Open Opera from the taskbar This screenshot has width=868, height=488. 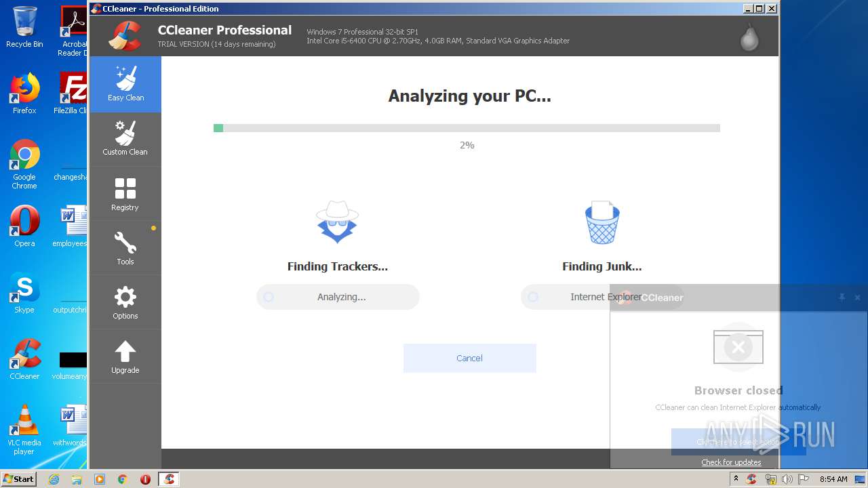click(x=145, y=479)
